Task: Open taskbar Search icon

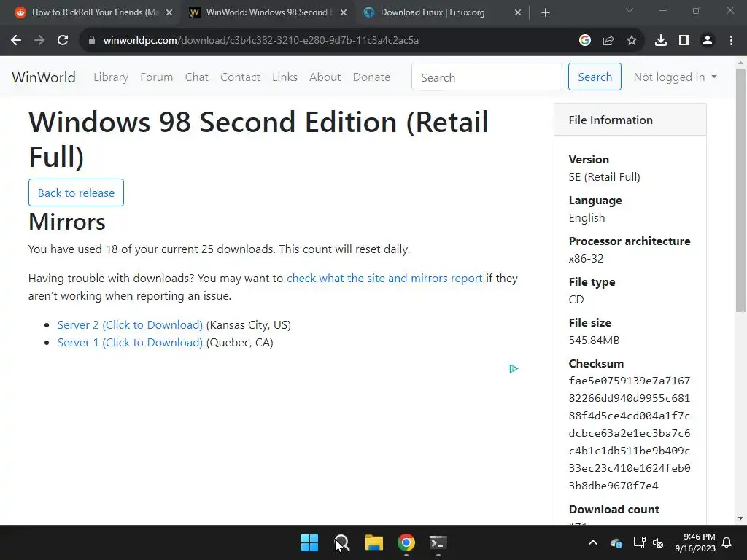Action: point(342,542)
